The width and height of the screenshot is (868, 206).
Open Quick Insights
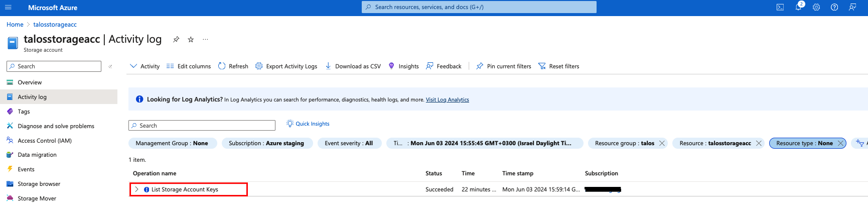[x=308, y=124]
